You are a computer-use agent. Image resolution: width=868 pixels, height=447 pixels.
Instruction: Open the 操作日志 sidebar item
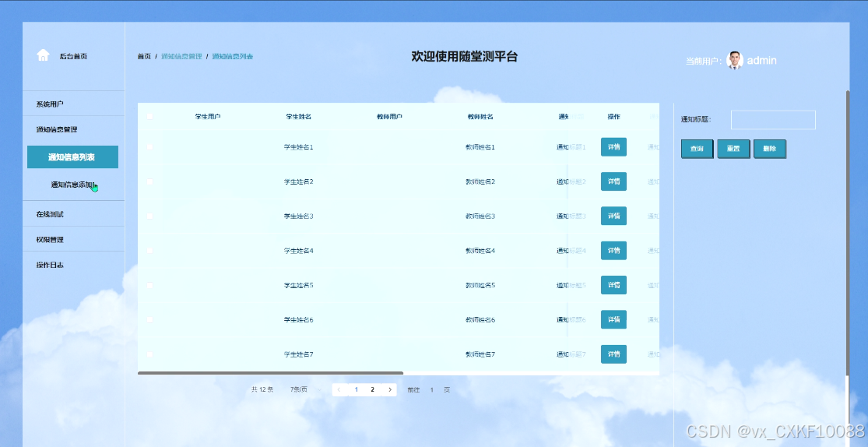pyautogui.click(x=74, y=265)
